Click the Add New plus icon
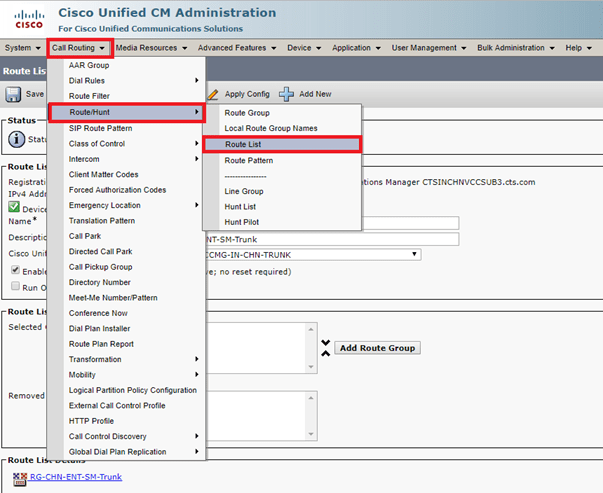Image resolution: width=603 pixels, height=493 pixels. pos(287,94)
